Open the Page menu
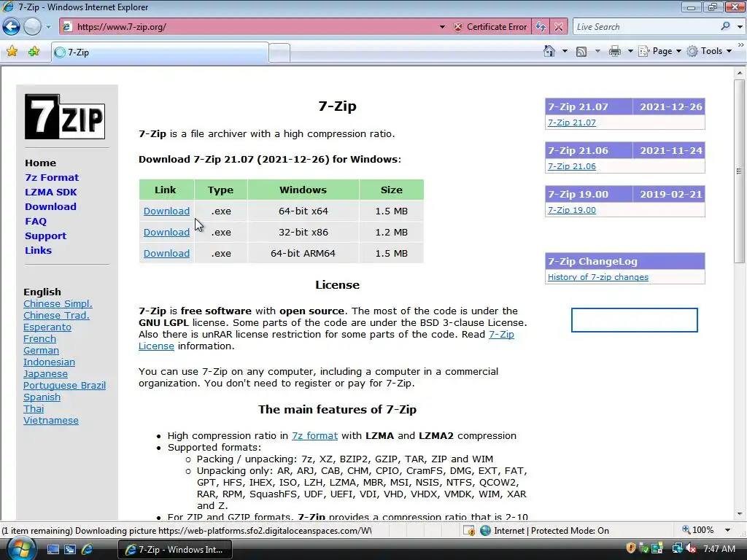The image size is (747, 560). (659, 51)
